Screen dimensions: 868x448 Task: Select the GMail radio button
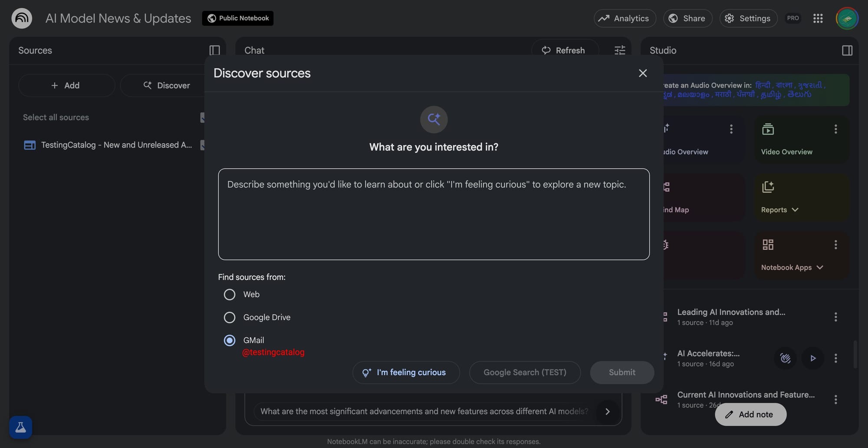pyautogui.click(x=230, y=340)
